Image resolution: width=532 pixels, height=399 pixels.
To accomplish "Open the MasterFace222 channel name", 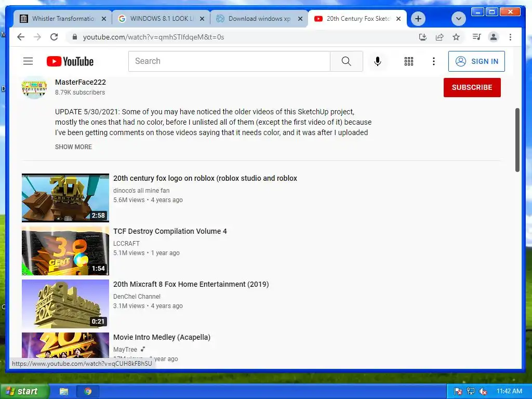I will tap(81, 82).
